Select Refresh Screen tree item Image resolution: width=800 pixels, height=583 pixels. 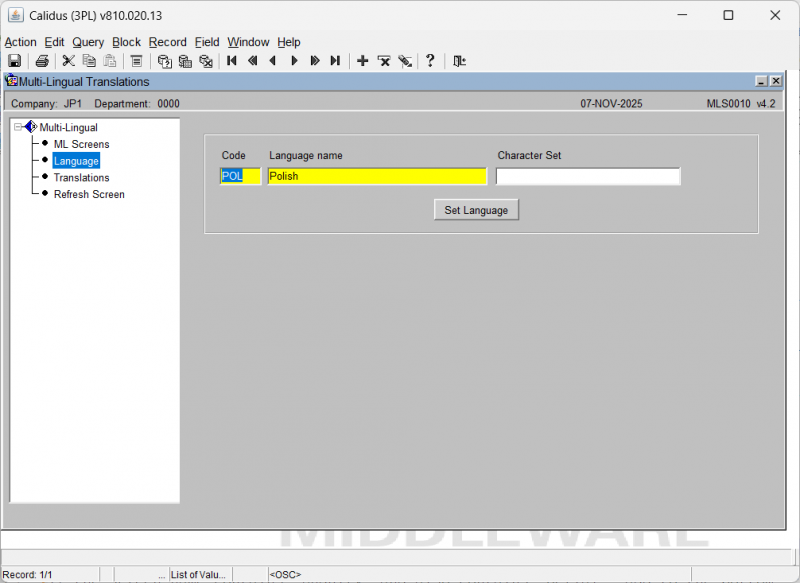point(89,194)
